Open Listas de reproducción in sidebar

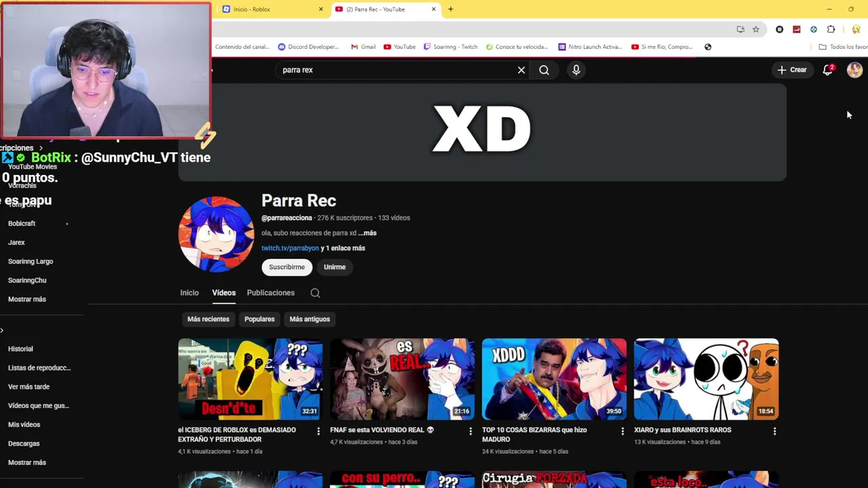38,368
